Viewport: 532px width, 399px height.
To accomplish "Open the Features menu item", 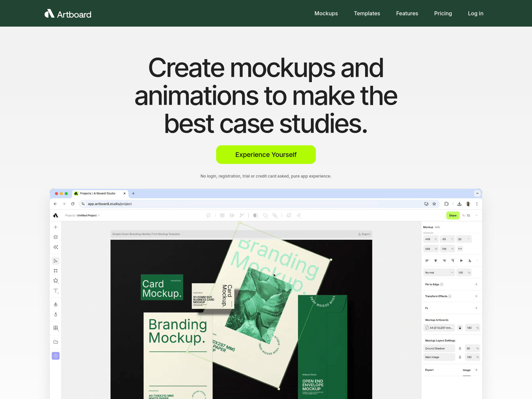I will tap(407, 13).
